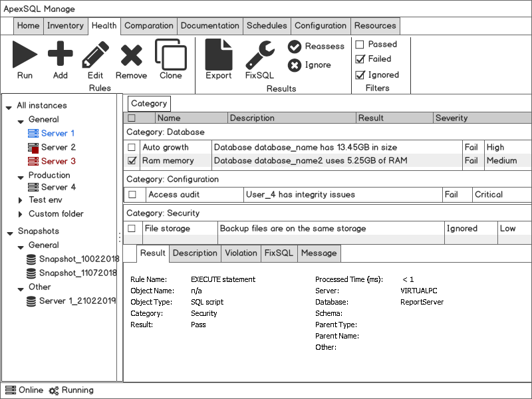Click the Server 1_21022019 snapshot icon
This screenshot has height=399, width=532.
pyautogui.click(x=31, y=301)
